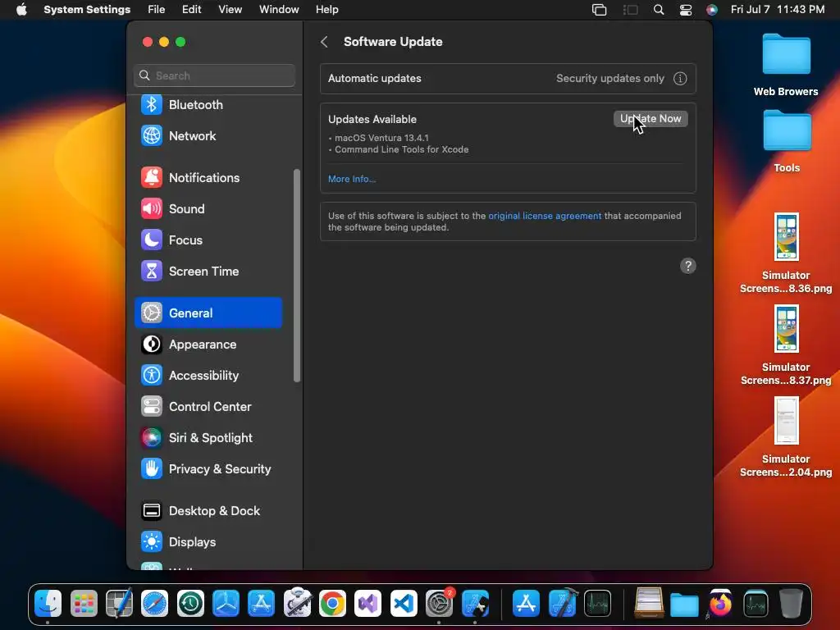Click the 'Security updates only' status text
Image resolution: width=840 pixels, height=630 pixels.
click(x=610, y=78)
